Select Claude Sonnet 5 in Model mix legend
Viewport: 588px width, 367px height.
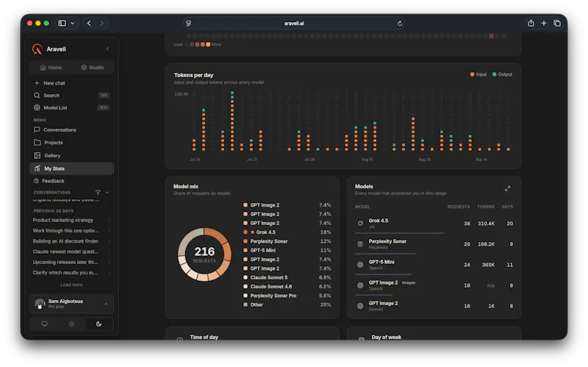pyautogui.click(x=287, y=278)
